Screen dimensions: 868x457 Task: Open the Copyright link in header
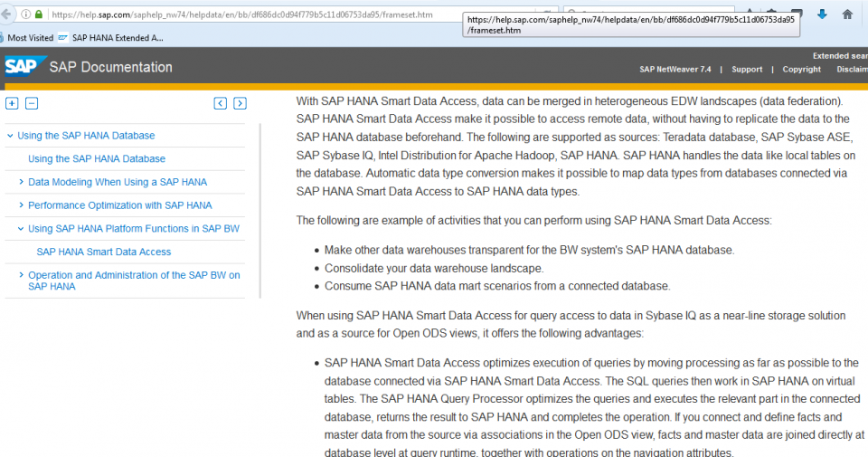click(801, 70)
